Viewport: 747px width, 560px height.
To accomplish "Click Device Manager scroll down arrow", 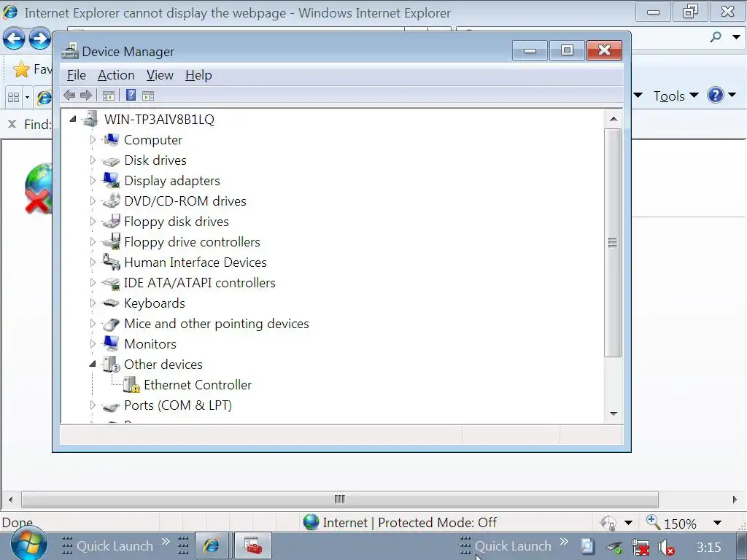I will tap(614, 414).
